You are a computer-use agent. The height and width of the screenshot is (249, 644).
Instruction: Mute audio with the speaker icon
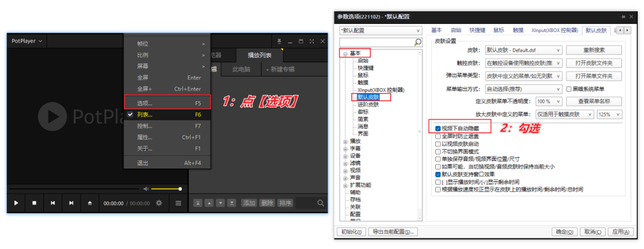coord(146,189)
